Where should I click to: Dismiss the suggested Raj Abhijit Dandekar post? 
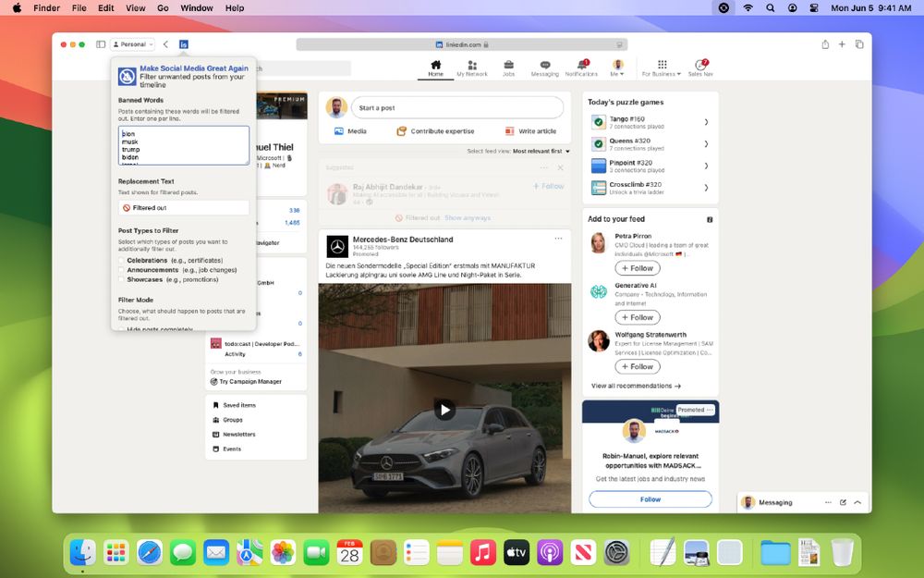coord(561,168)
